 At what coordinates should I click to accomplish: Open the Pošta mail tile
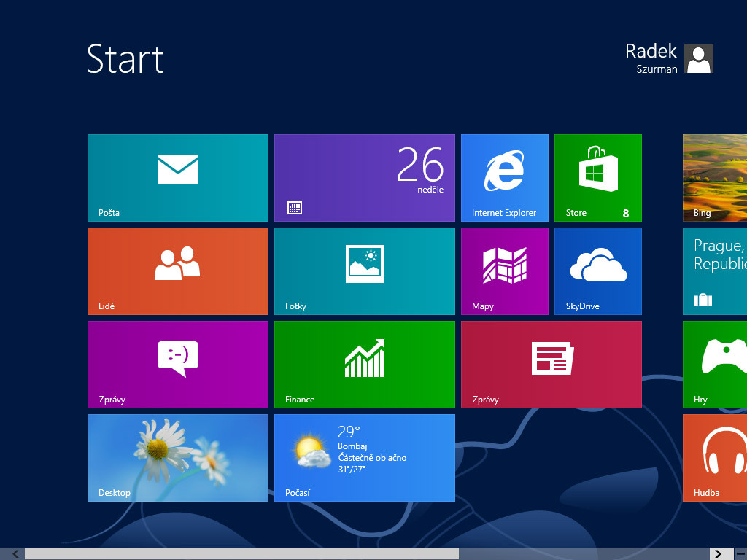178,178
